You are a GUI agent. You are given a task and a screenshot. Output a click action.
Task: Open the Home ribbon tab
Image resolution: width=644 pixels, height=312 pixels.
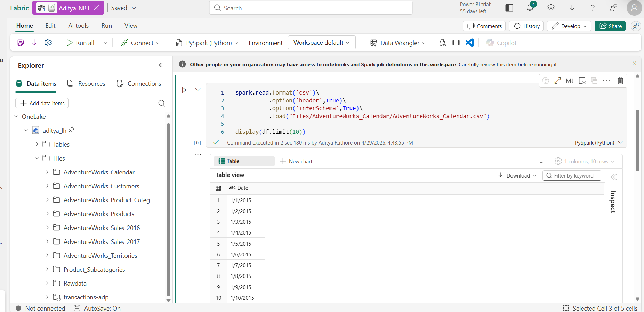25,26
